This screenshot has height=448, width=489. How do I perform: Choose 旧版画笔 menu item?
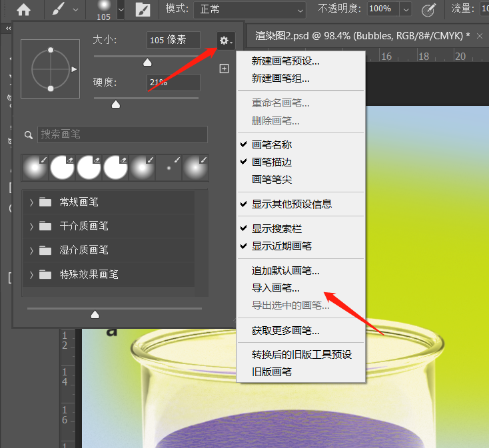[301, 372]
